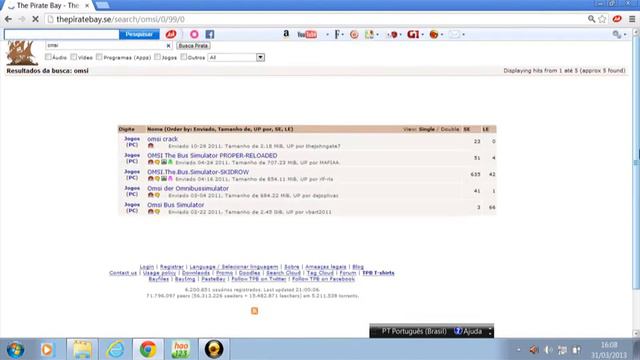The image size is (640, 360).
Task: Open the Forum footer link
Action: pos(348,273)
